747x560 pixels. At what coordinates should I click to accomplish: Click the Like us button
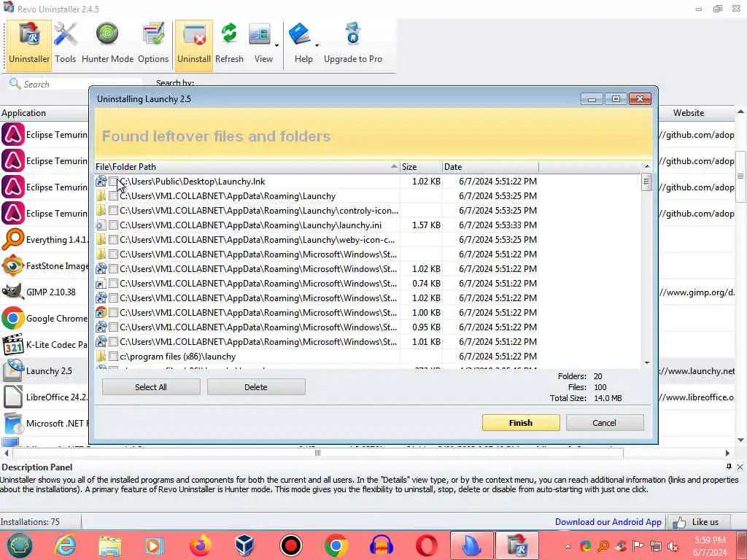(698, 522)
